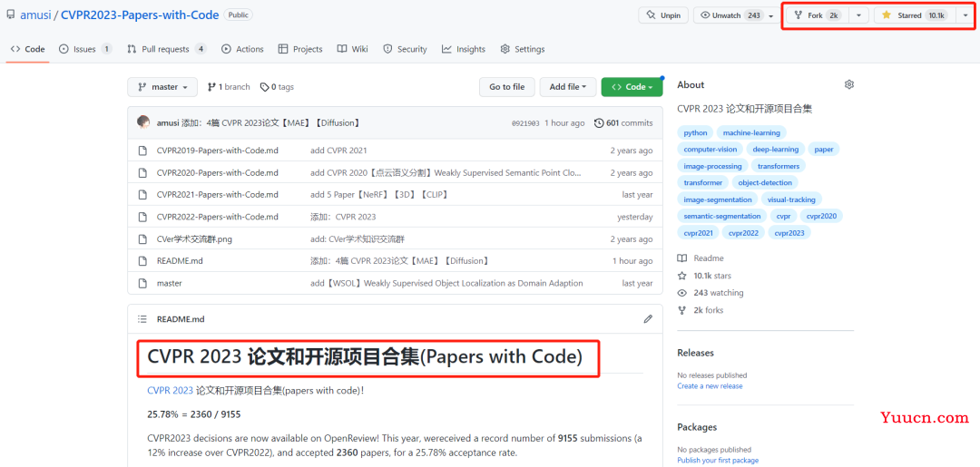The image size is (980, 467).
Task: View the Insights tab
Action: pos(463,49)
